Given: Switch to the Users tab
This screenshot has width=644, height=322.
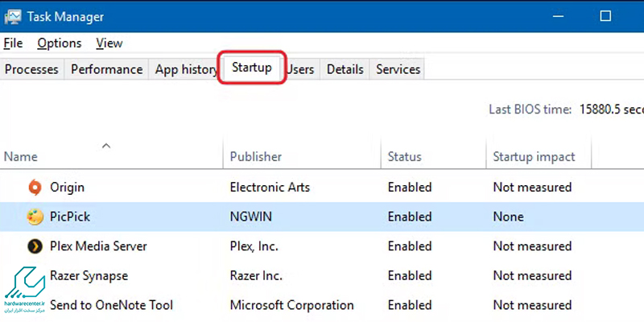Looking at the screenshot, I should (299, 69).
